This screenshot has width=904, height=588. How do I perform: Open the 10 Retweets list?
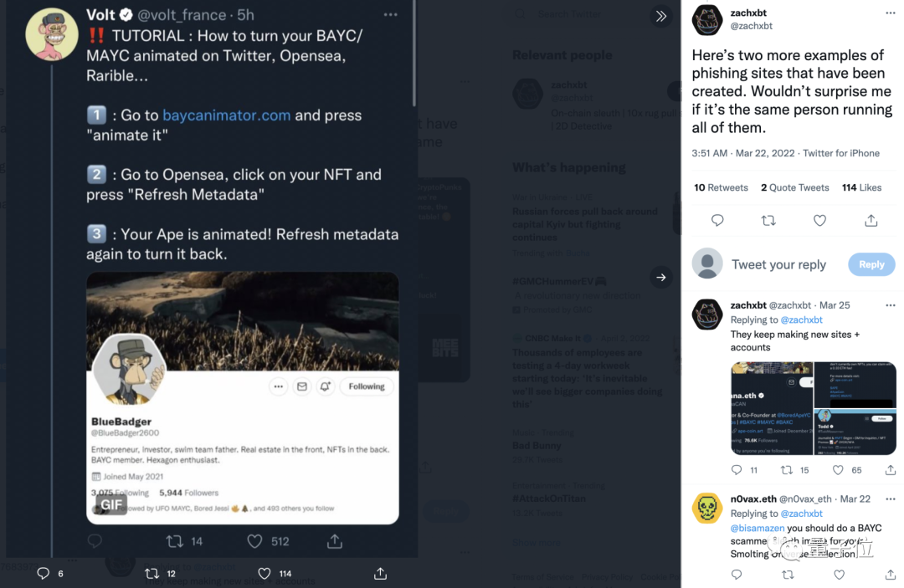coord(721,187)
